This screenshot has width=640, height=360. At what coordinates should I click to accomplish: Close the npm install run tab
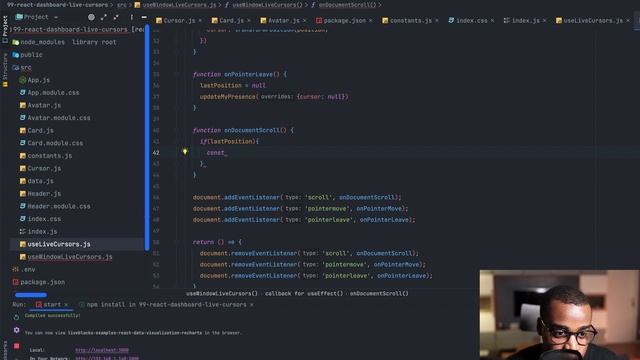pyautogui.click(x=251, y=304)
